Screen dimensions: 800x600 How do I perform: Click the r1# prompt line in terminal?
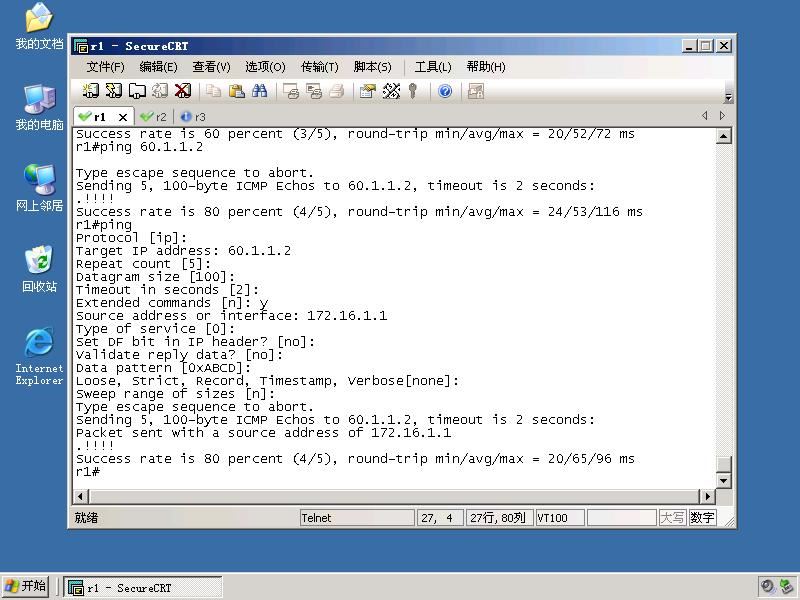(x=88, y=472)
